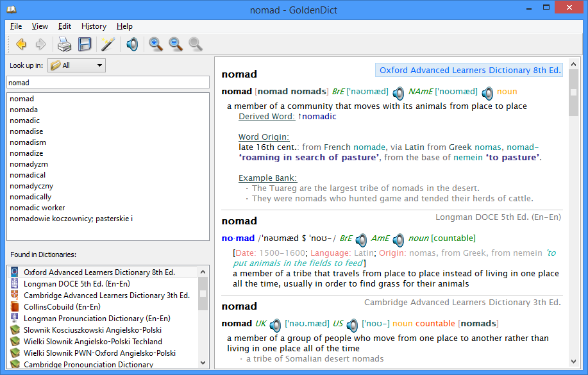The width and height of the screenshot is (588, 375).
Task: Click the CollinsCobuild dictionary icon
Action: 15,307
